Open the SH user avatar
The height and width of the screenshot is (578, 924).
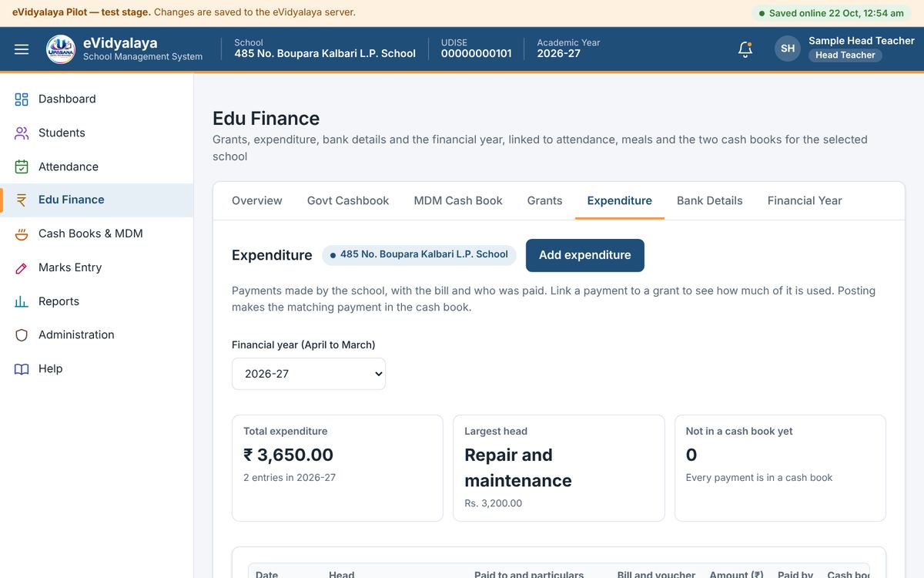tap(788, 49)
